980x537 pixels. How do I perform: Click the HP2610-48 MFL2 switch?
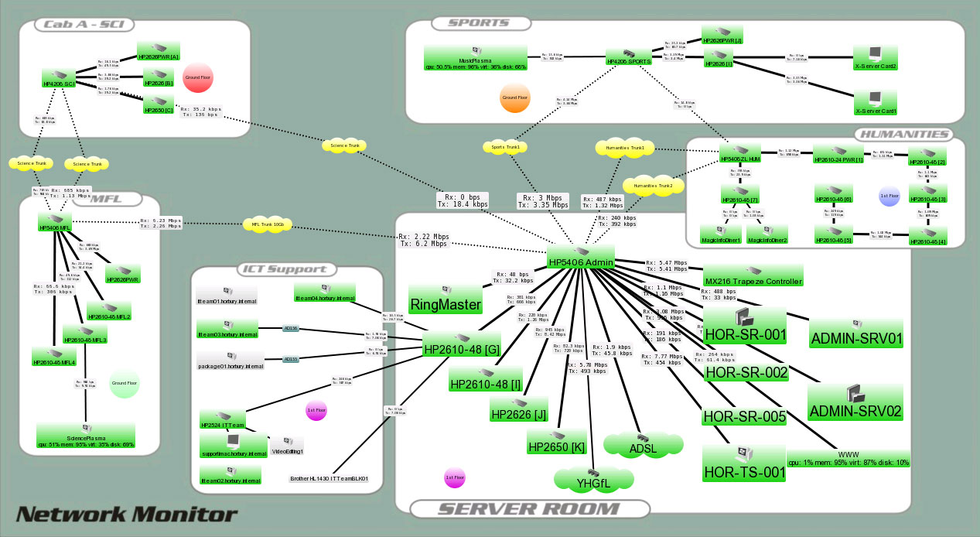tap(109, 311)
